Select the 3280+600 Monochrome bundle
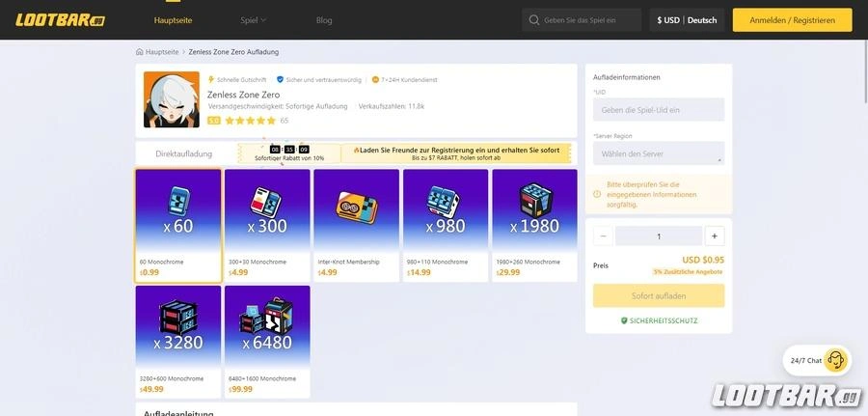 178,342
